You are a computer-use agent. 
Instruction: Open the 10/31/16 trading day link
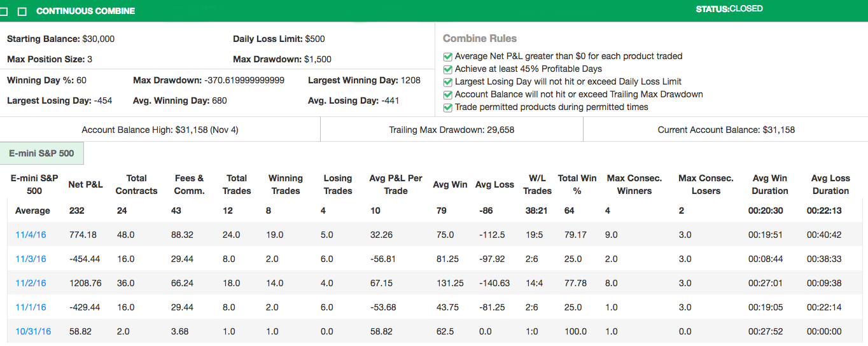33,331
